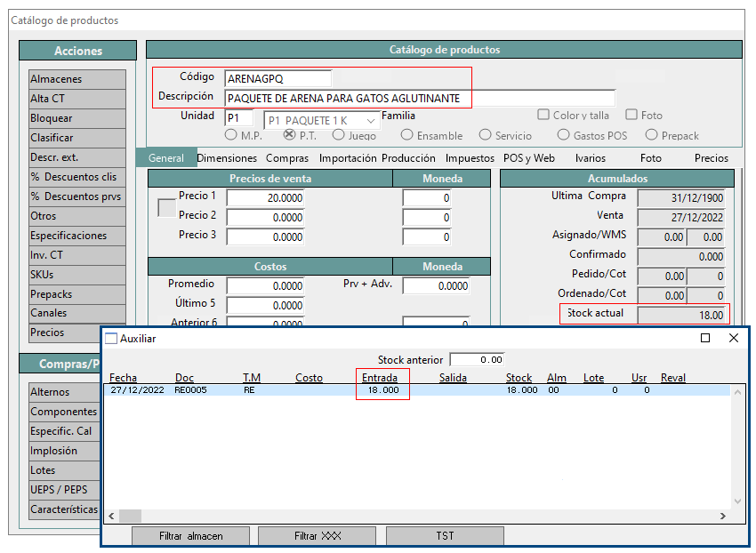Screen dimensions: 756x553
Task: Open the Especificaciones action
Action: (77, 236)
